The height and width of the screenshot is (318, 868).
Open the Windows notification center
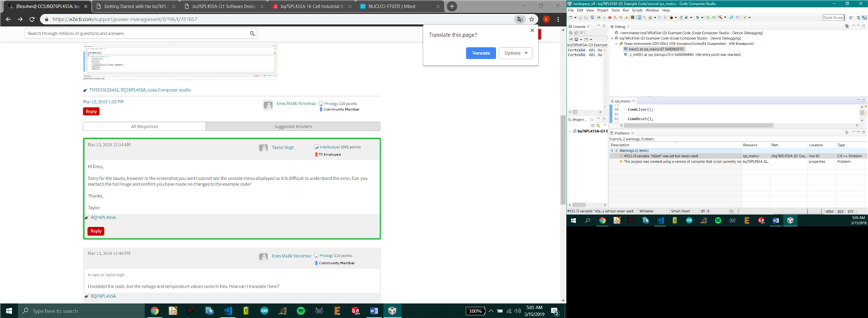pos(555,310)
